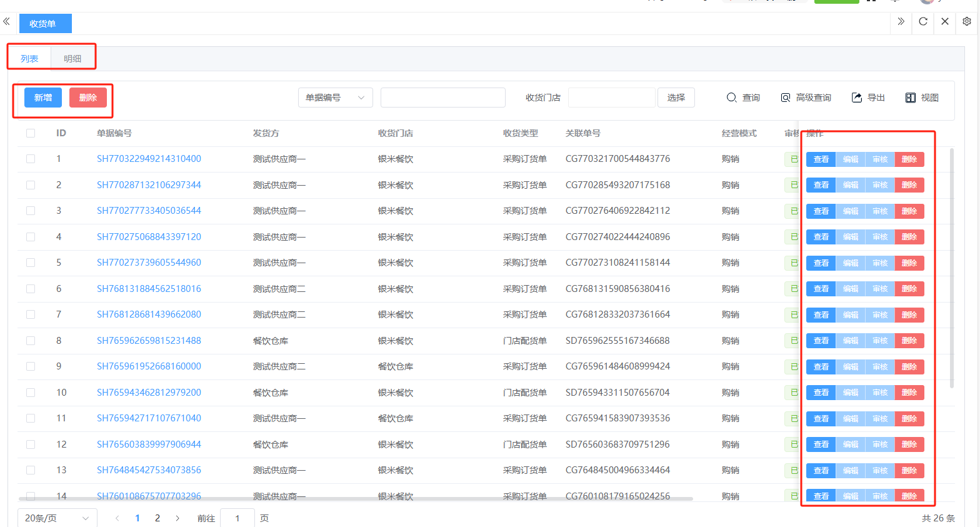This screenshot has width=980, height=527.
Task: Click the 查询 search icon button
Action: coord(743,98)
